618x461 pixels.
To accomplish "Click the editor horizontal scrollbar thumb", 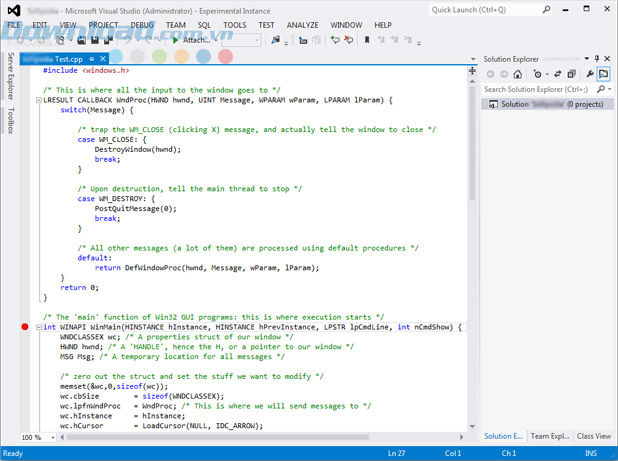I will tap(217, 437).
